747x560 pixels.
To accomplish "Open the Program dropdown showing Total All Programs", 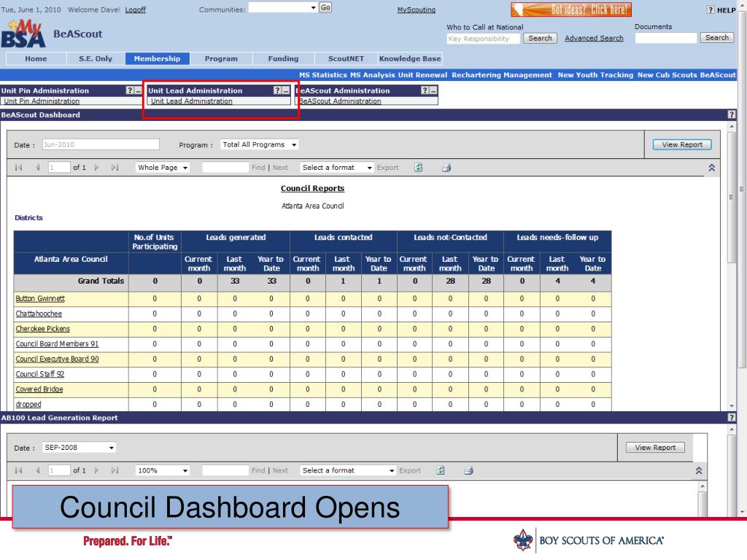I will [x=260, y=145].
